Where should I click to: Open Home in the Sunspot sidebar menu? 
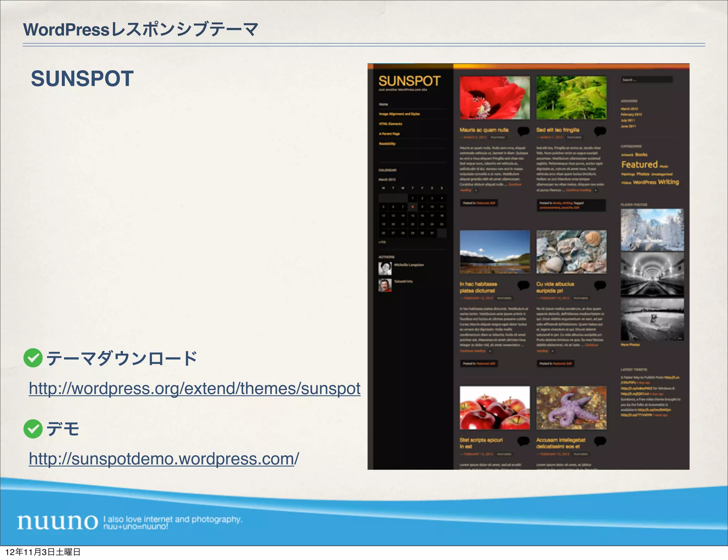pyautogui.click(x=383, y=104)
